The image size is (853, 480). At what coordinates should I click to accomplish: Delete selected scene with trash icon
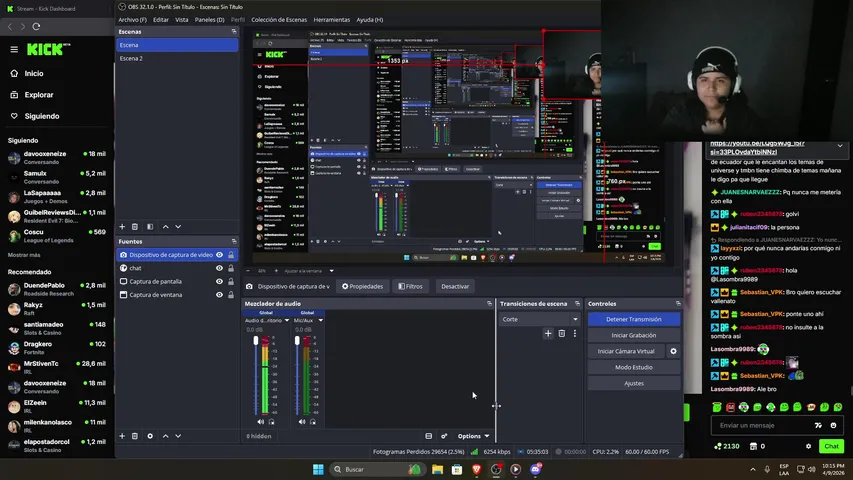pyautogui.click(x=135, y=226)
